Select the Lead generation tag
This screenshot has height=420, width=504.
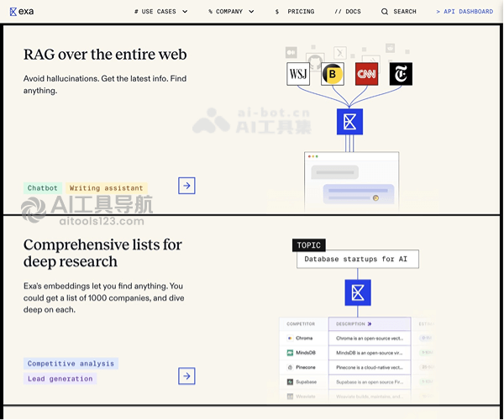(60, 379)
